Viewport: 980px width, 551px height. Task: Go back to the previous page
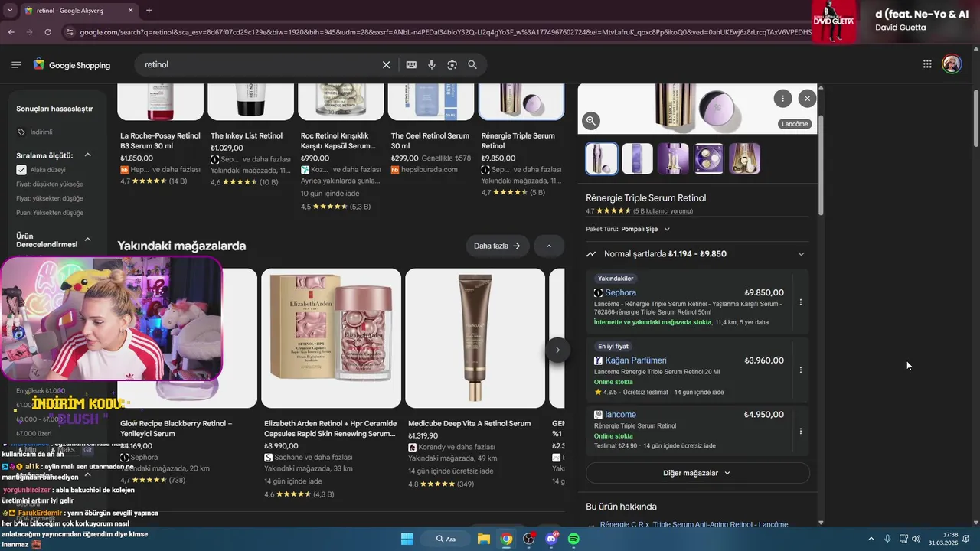point(11,32)
